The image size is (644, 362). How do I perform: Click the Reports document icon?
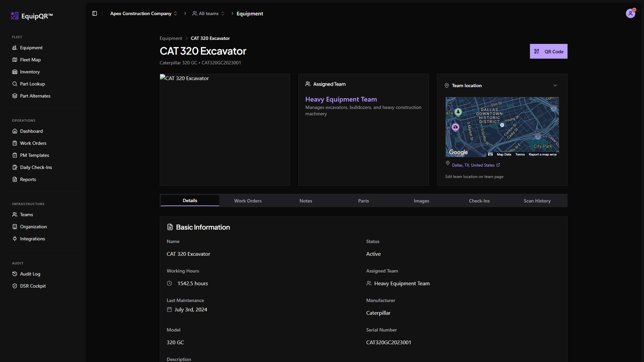coord(15,179)
